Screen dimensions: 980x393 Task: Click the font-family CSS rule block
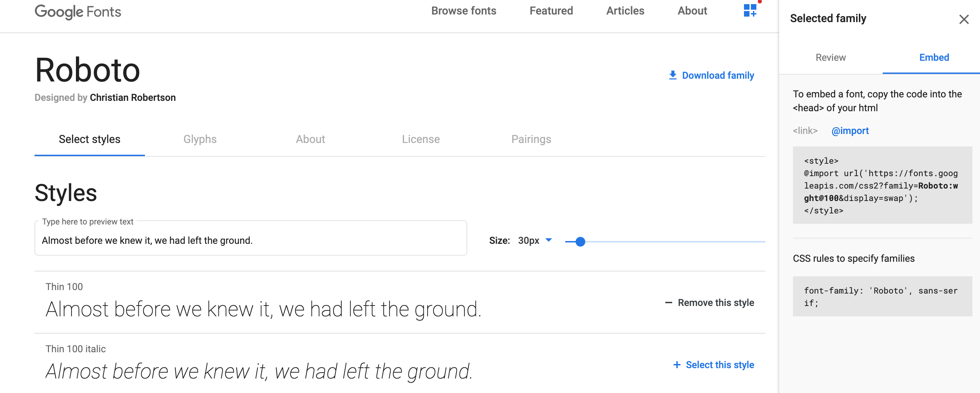click(x=882, y=296)
